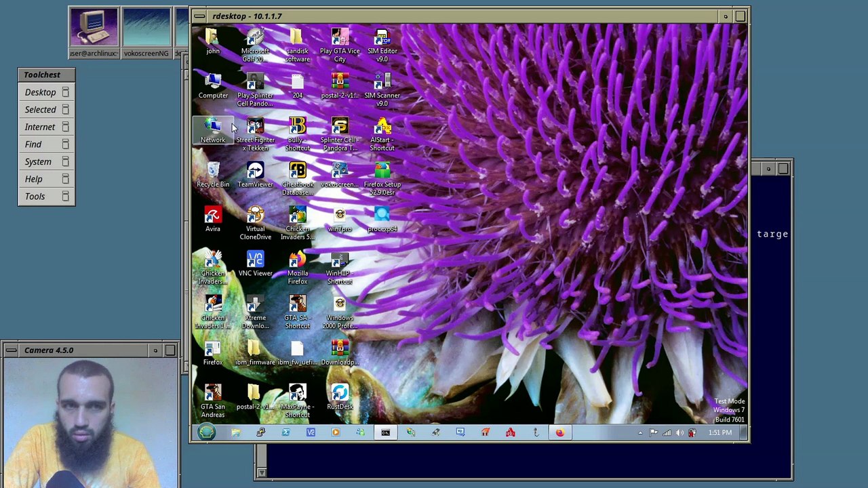Open Camera 4.5.0 window menu button
The width and height of the screenshot is (868, 488).
[x=11, y=350]
